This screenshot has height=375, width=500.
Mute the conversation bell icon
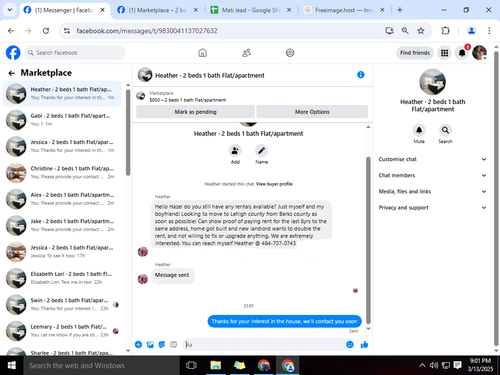click(419, 130)
